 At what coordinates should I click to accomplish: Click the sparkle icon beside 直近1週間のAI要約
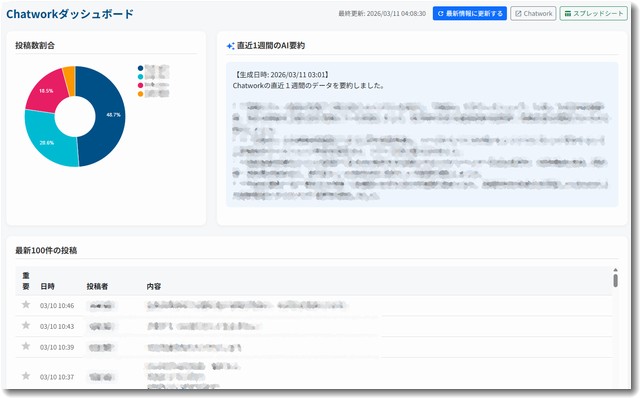[230, 46]
